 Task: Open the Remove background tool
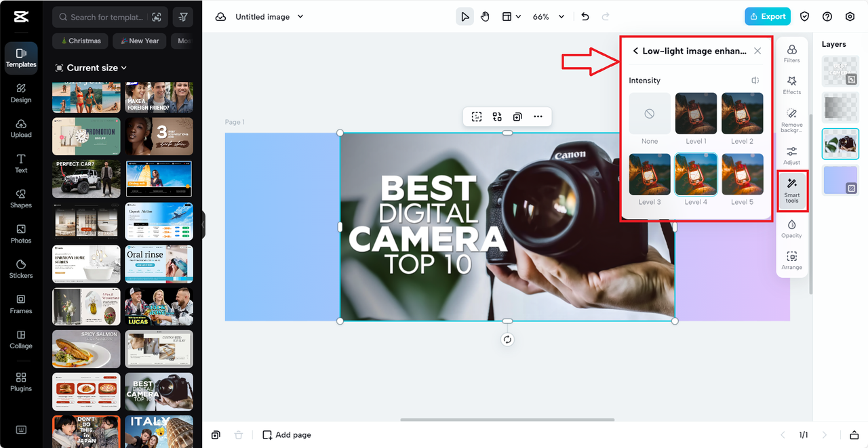792,120
